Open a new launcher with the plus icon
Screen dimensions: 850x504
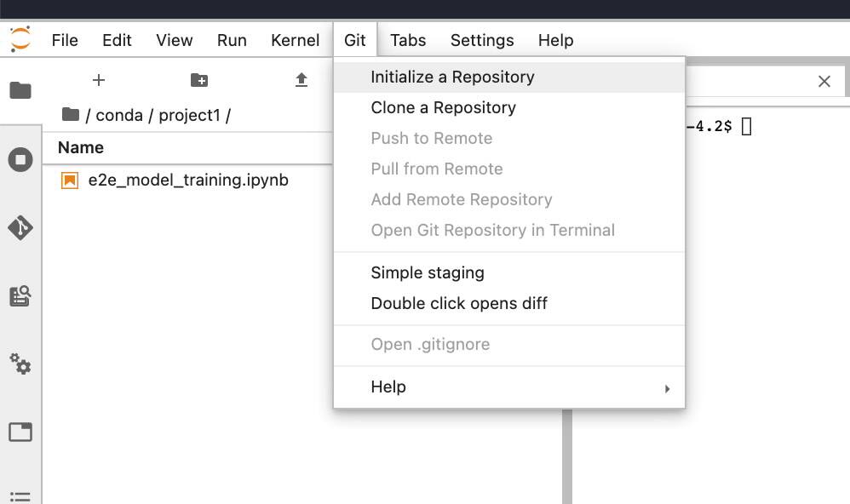99,80
